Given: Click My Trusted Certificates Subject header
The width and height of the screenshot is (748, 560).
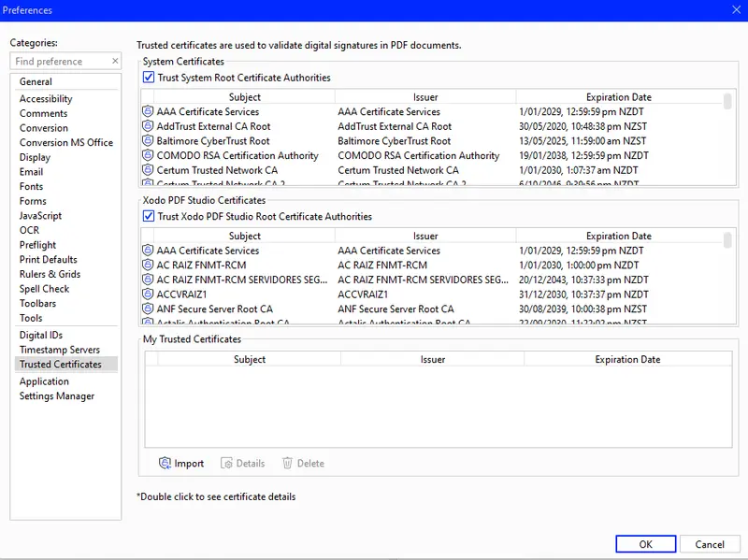Looking at the screenshot, I should (x=250, y=359).
